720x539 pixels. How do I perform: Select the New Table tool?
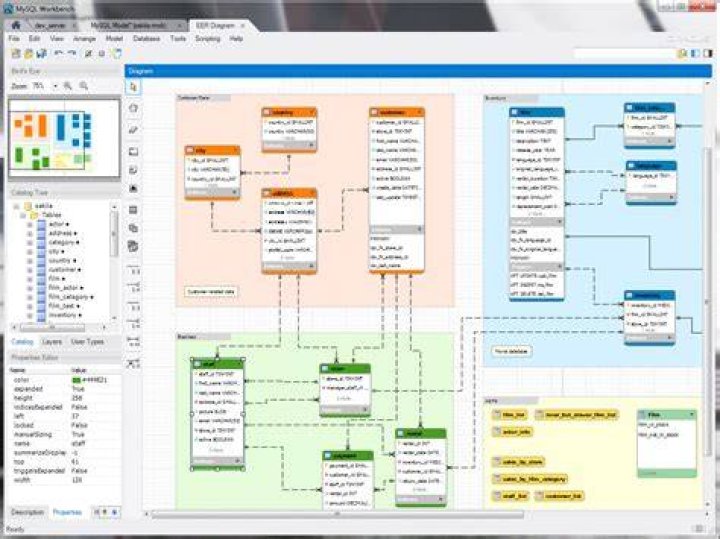tap(133, 210)
